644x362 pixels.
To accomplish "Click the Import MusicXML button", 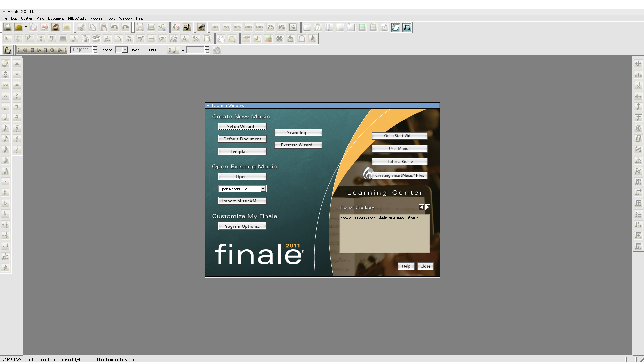I will (242, 201).
